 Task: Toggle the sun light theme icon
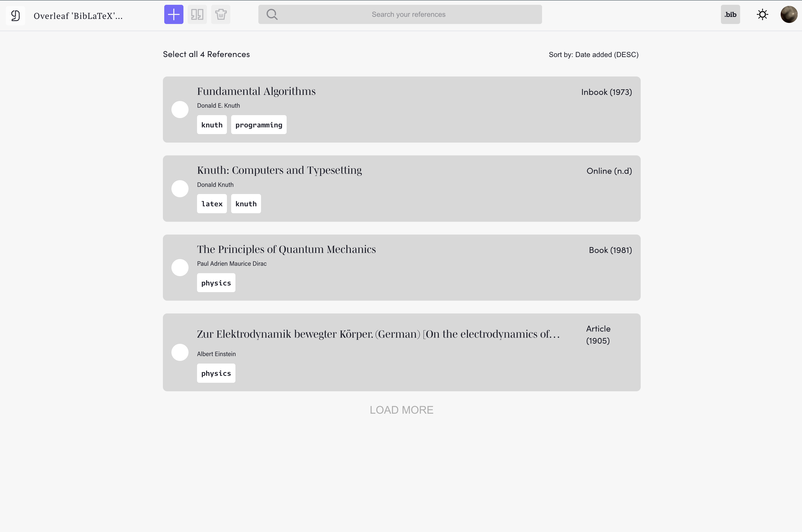tap(762, 15)
